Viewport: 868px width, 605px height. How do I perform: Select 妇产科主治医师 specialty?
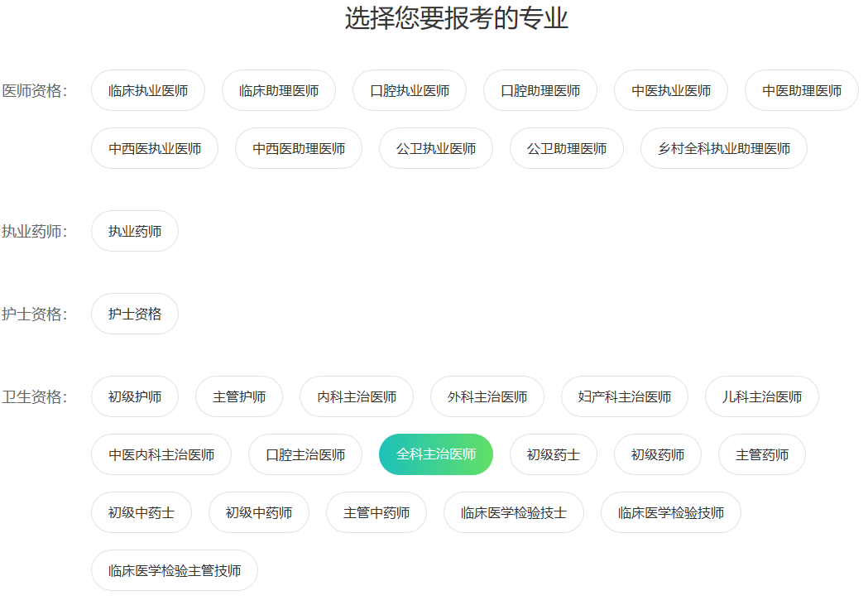click(625, 396)
